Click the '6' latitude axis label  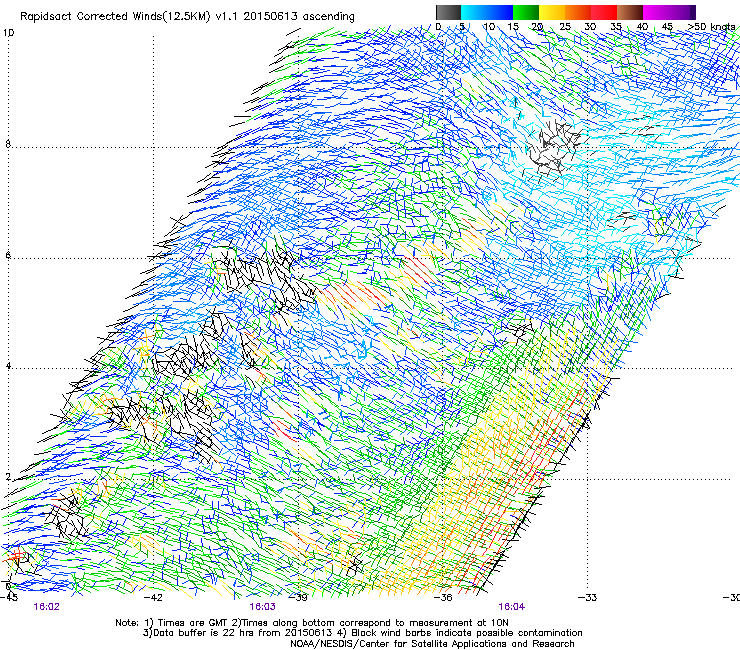point(8,255)
